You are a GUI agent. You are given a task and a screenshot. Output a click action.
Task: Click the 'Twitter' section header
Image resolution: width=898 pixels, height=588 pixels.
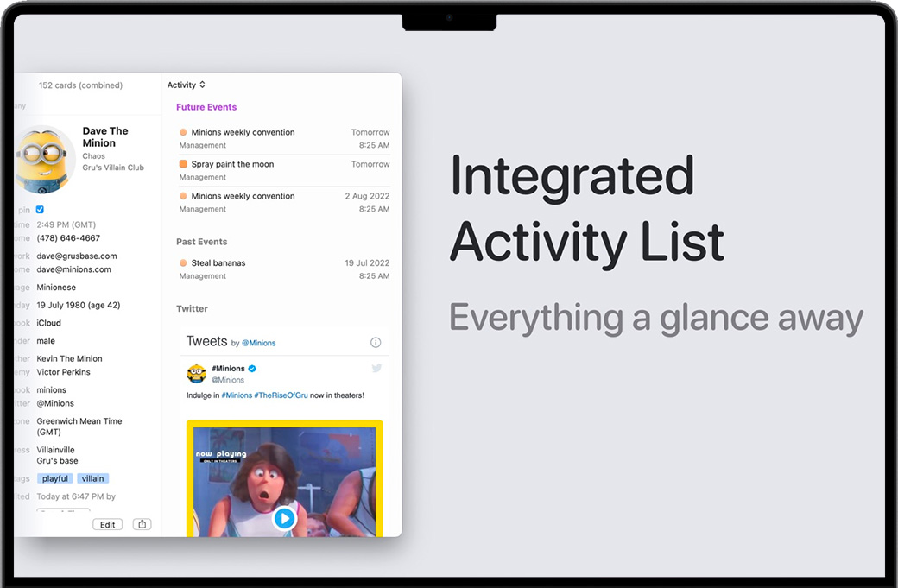pyautogui.click(x=192, y=308)
